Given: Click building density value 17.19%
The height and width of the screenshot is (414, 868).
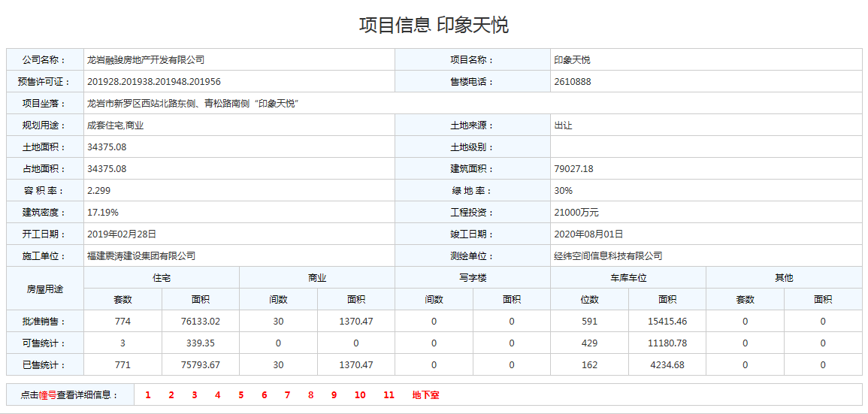Looking at the screenshot, I should click(x=103, y=213).
